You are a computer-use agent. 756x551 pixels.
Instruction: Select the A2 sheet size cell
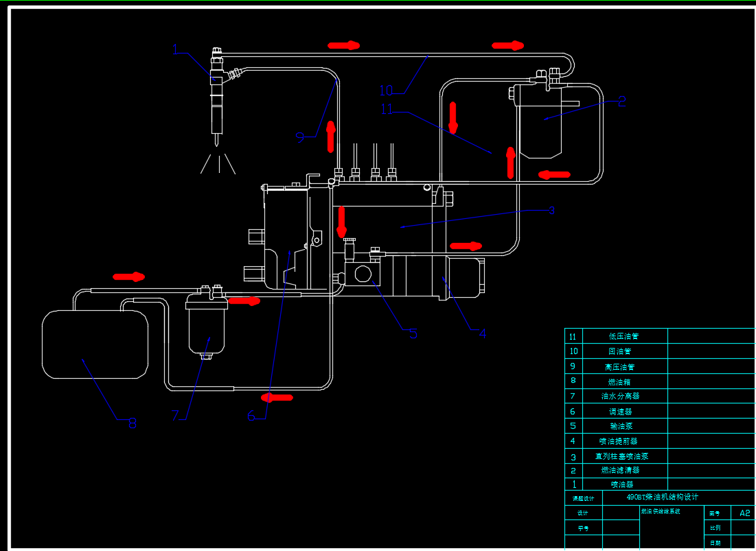click(x=744, y=513)
